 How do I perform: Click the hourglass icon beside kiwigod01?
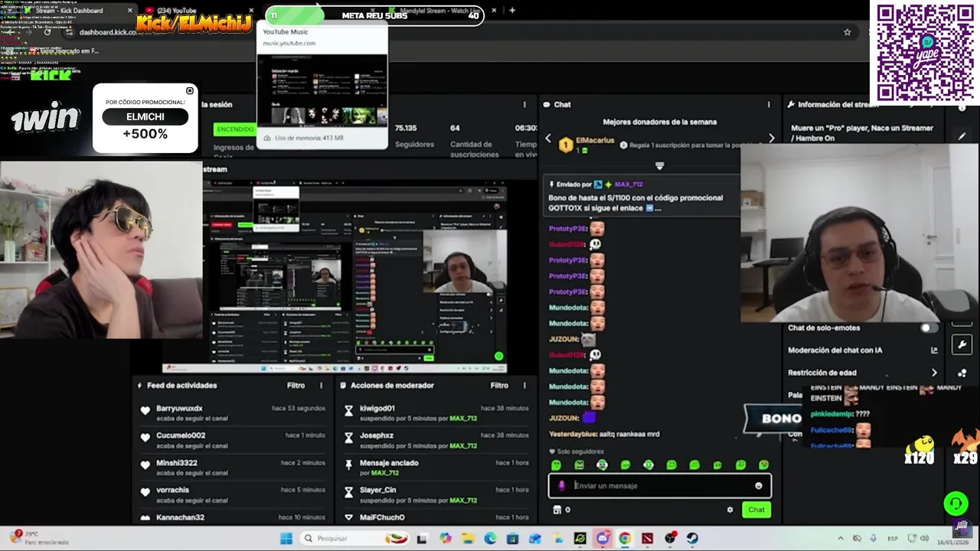348,411
